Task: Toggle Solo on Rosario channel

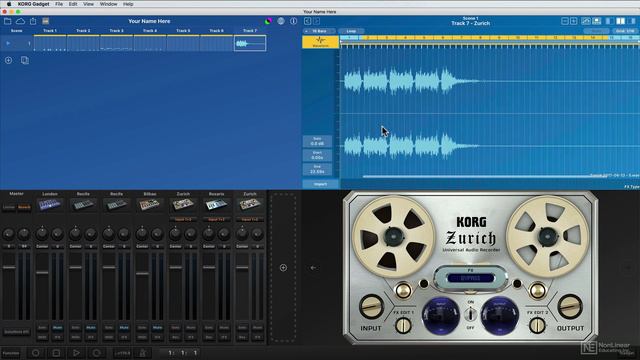Action: click(209, 327)
